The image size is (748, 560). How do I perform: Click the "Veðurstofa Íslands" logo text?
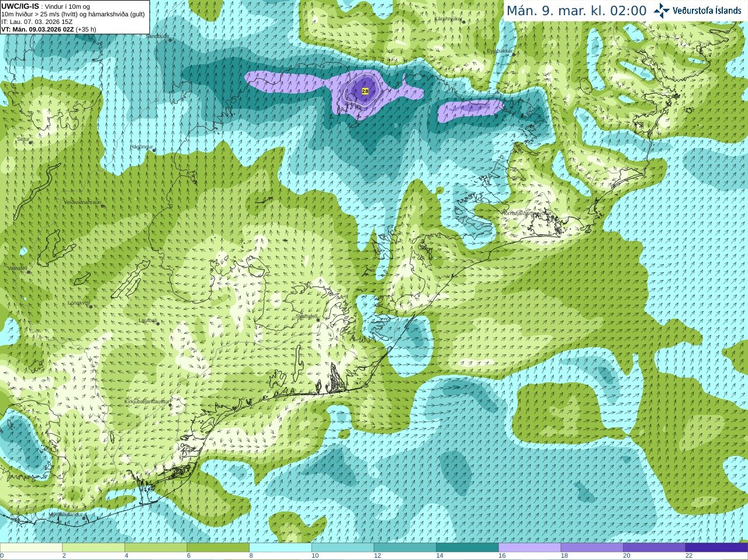tap(707, 11)
